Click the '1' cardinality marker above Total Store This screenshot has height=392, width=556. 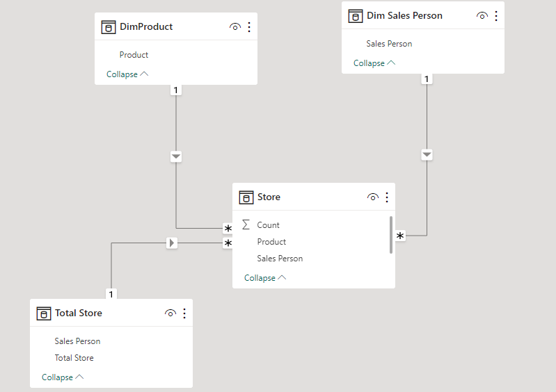pos(111,294)
